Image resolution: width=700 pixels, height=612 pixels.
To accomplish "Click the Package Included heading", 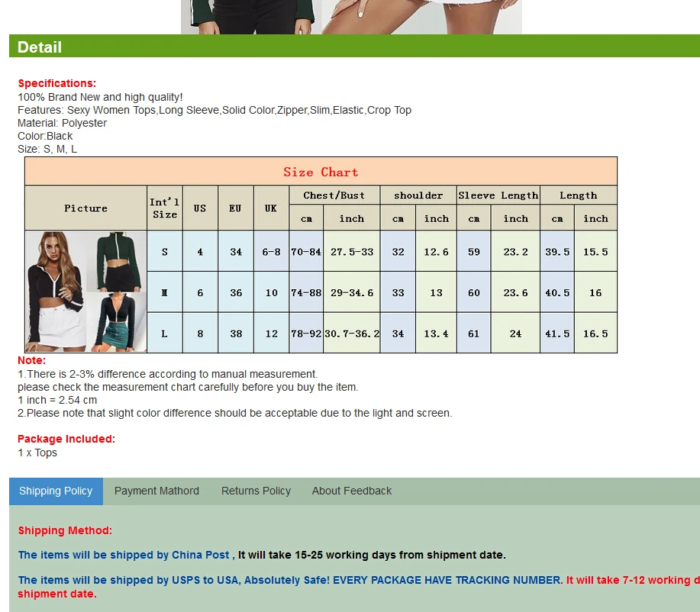I will (66, 439).
